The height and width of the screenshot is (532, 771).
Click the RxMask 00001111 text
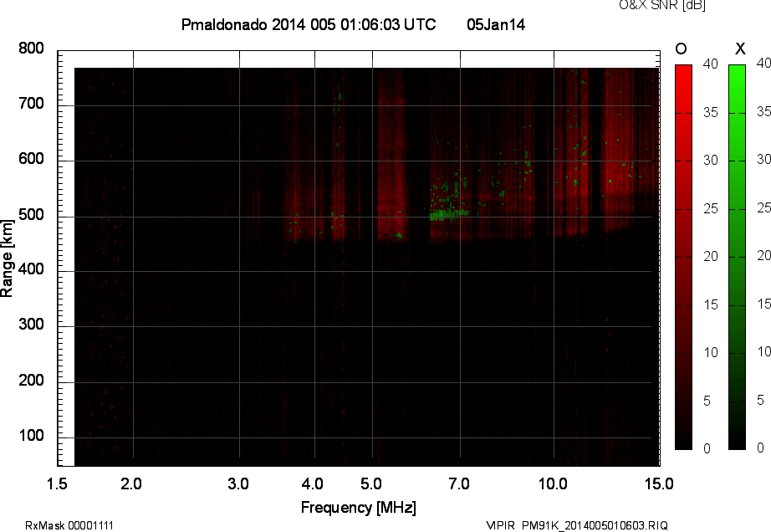point(69,525)
